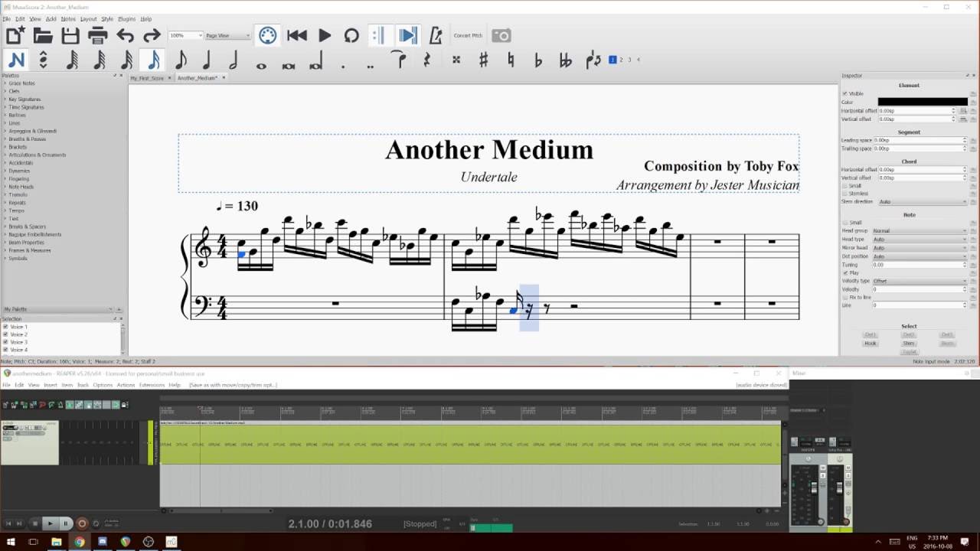The width and height of the screenshot is (980, 551).
Task: Expand Articulations & Ornaments palette
Action: [37, 155]
